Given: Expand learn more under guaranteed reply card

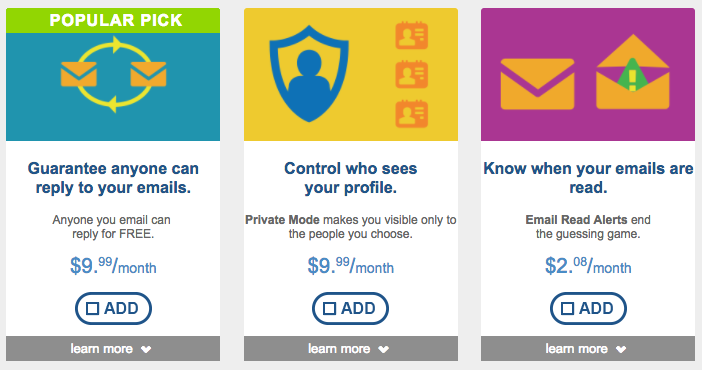Looking at the screenshot, I should coord(113,348).
